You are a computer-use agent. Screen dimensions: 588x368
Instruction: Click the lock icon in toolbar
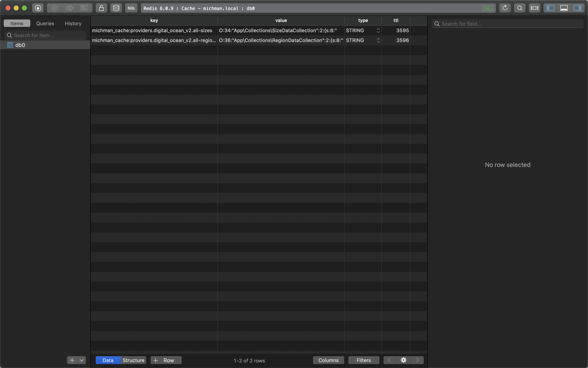tap(101, 8)
